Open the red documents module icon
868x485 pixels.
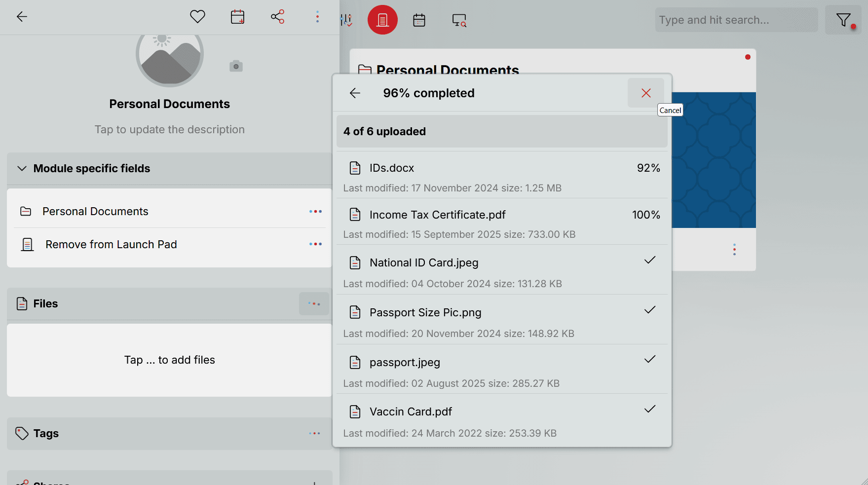point(382,20)
